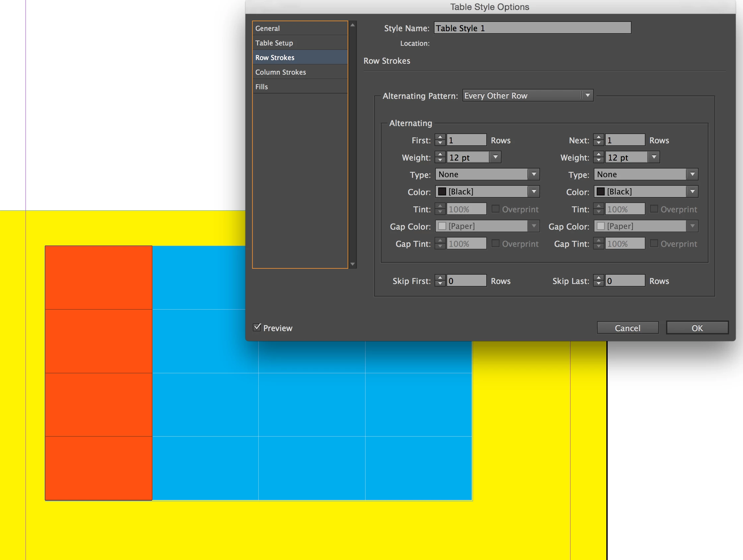The width and height of the screenshot is (743, 560).
Task: Increase First rows stepper value
Action: click(440, 137)
